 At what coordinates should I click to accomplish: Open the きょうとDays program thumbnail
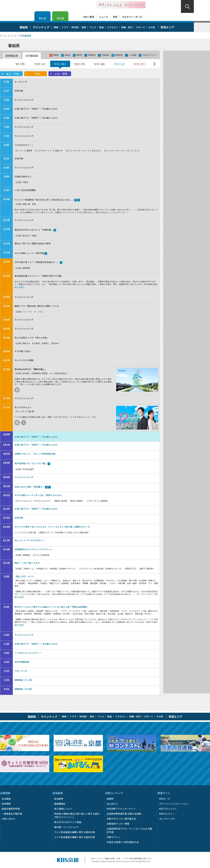[x=137, y=418]
